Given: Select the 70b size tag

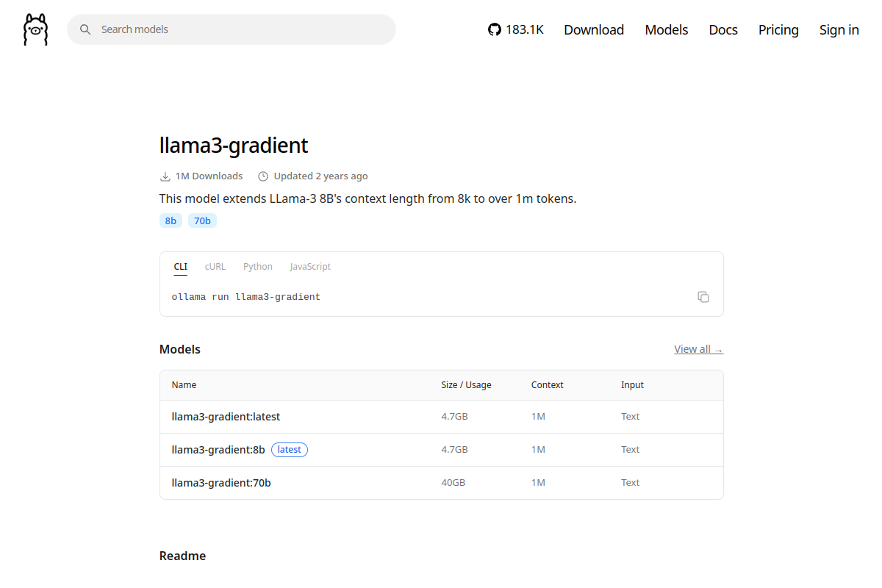Looking at the screenshot, I should [x=202, y=220].
